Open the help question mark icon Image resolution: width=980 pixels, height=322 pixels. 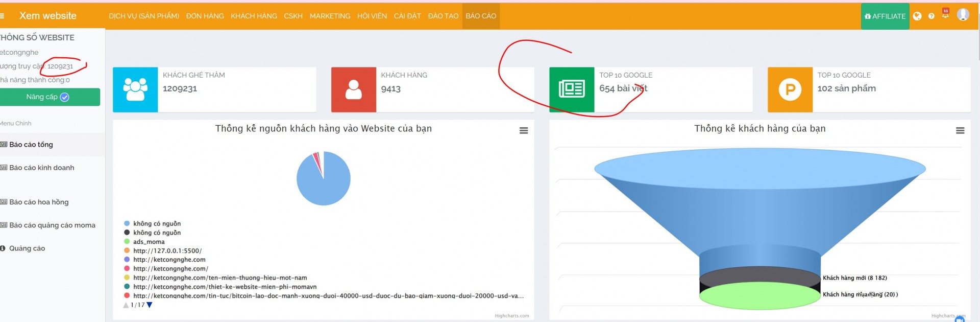tap(931, 16)
